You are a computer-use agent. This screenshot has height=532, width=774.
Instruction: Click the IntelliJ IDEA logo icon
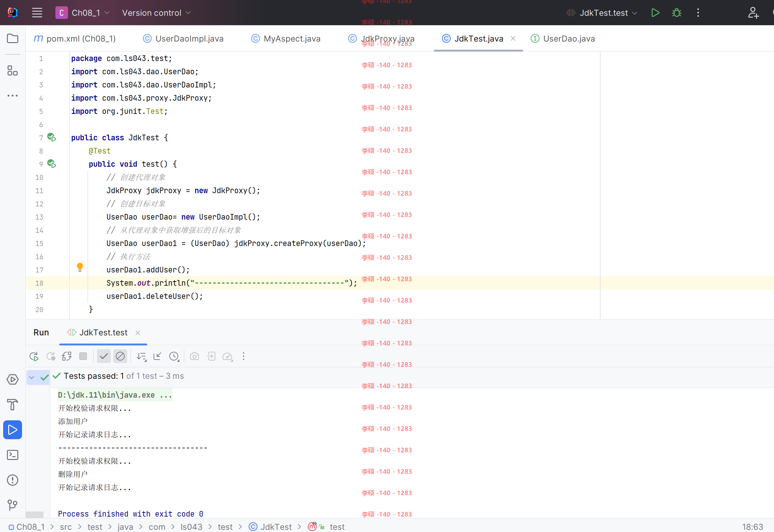point(13,13)
